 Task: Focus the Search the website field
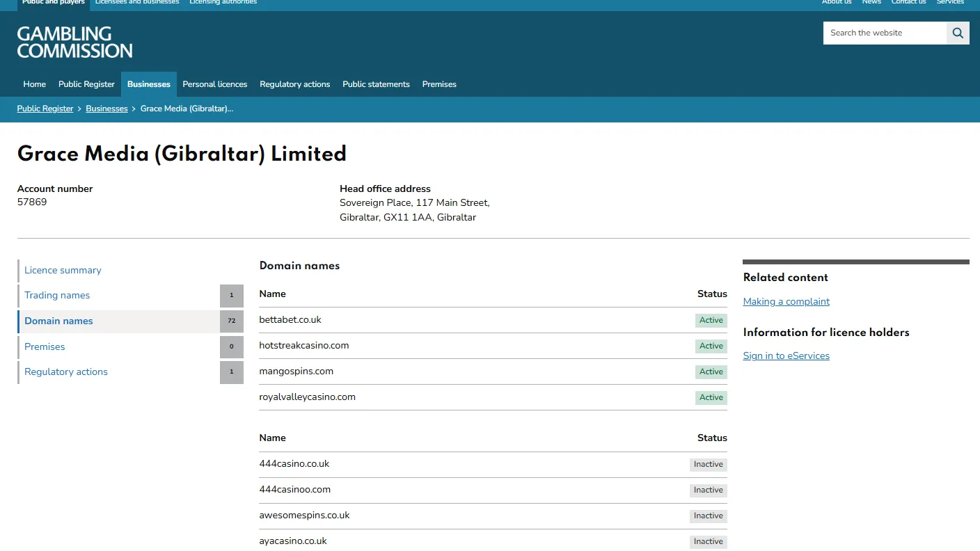click(x=885, y=33)
